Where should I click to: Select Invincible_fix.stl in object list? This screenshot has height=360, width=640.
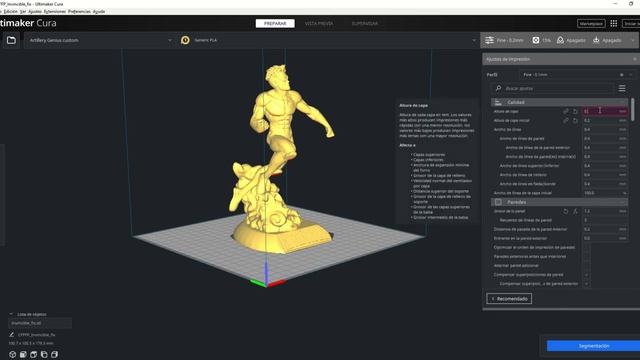click(40, 323)
